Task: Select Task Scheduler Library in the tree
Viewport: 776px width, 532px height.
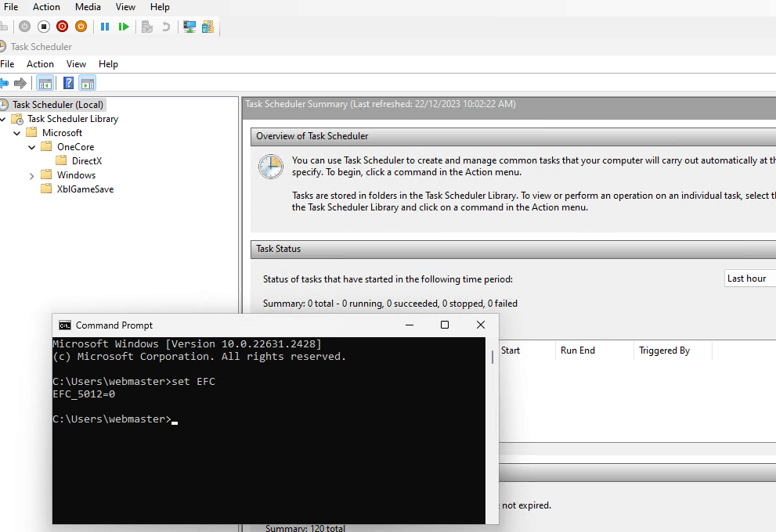Action: point(73,119)
